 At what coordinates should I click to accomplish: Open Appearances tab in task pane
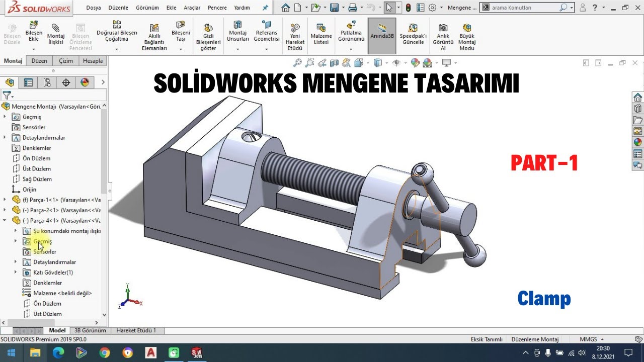coord(637,142)
